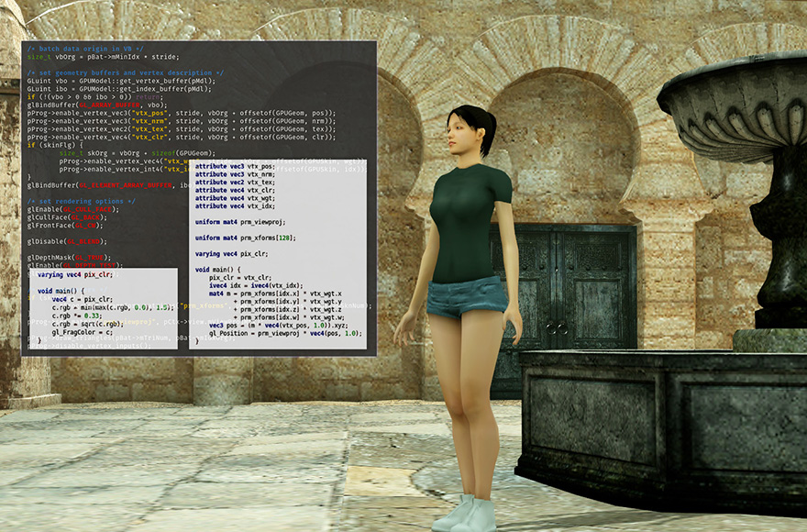Viewport: 807px width, 532px height.
Task: Click the line "glBindBuffer(GL_ARRAY_BUFFER, vbo);"
Action: coord(97,105)
